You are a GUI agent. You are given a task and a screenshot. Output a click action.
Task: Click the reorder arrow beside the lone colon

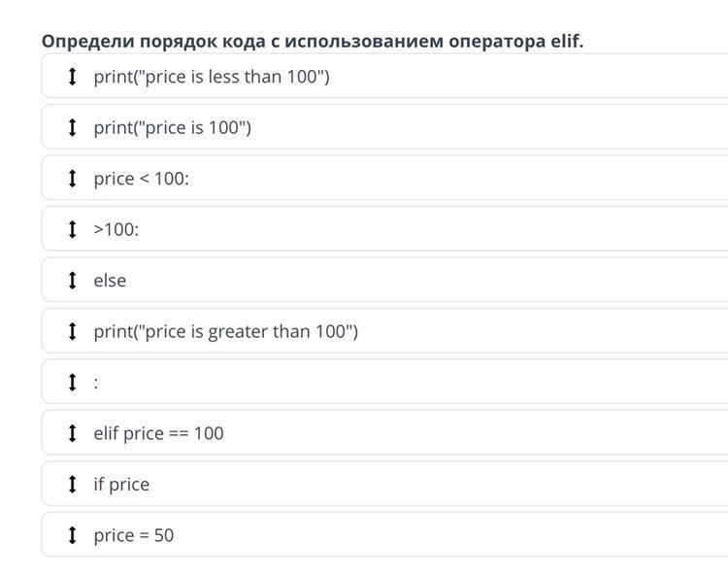(72, 383)
